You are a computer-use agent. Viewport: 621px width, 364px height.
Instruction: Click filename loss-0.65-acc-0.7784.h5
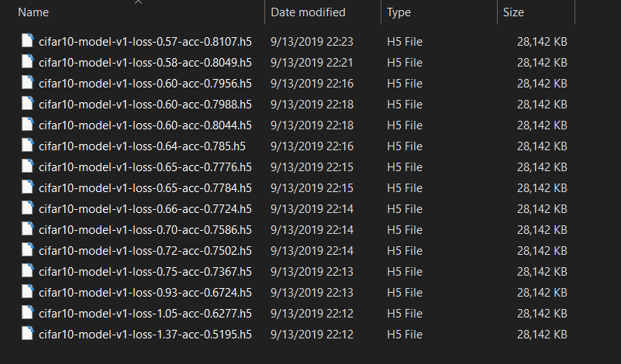(145, 188)
